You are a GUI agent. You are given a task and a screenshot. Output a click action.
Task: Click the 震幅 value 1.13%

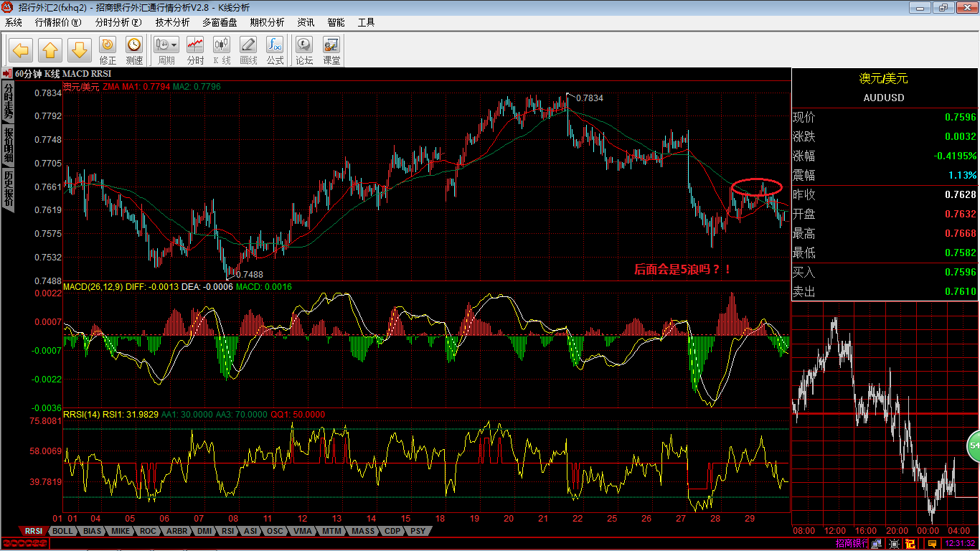(x=962, y=176)
